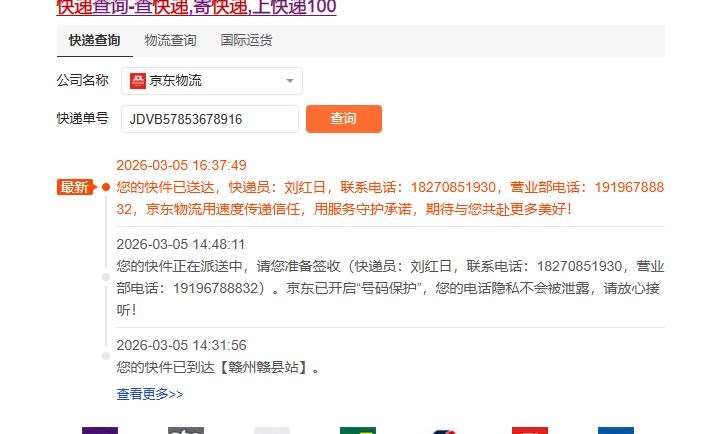Focus the 快递单号 tracking number field

[210, 119]
